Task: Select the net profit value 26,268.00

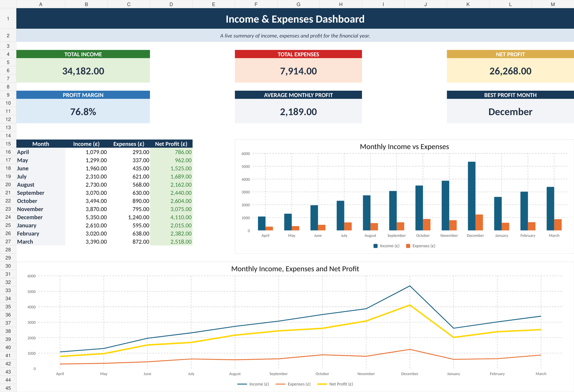Action: [x=510, y=71]
